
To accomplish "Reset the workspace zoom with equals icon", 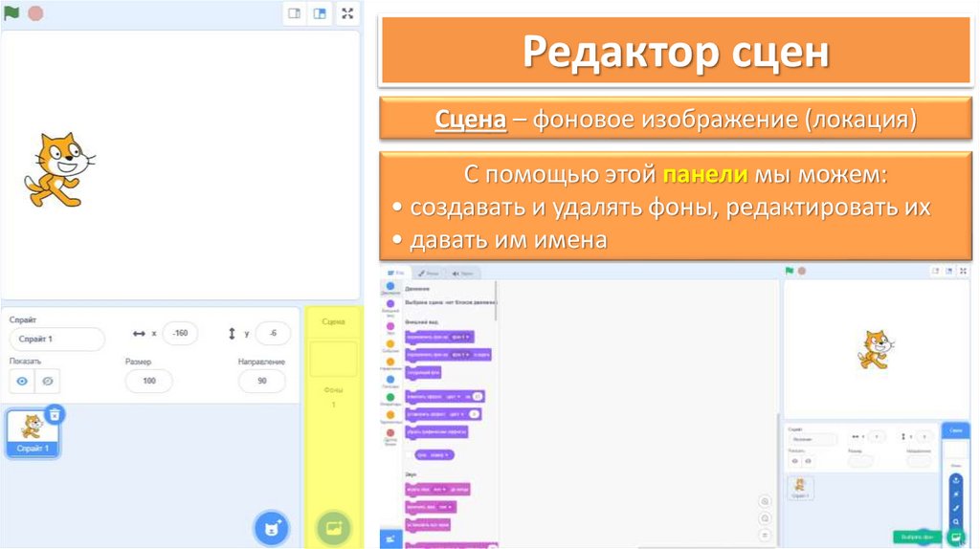I will coord(765,536).
